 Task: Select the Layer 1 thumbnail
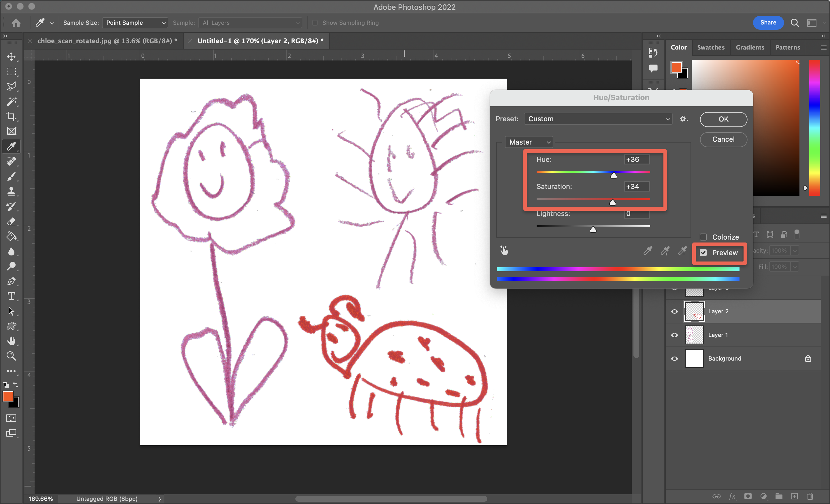pos(694,335)
